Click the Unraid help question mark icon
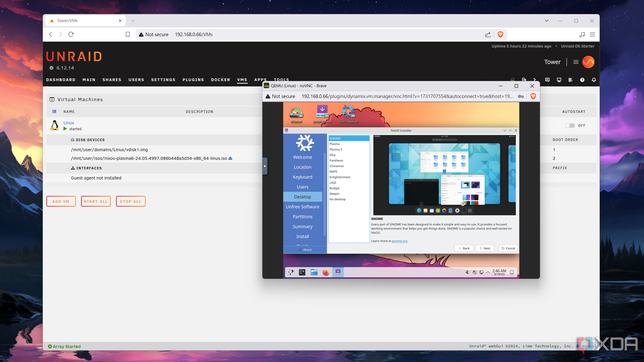This screenshot has height=362, width=644. point(582,80)
